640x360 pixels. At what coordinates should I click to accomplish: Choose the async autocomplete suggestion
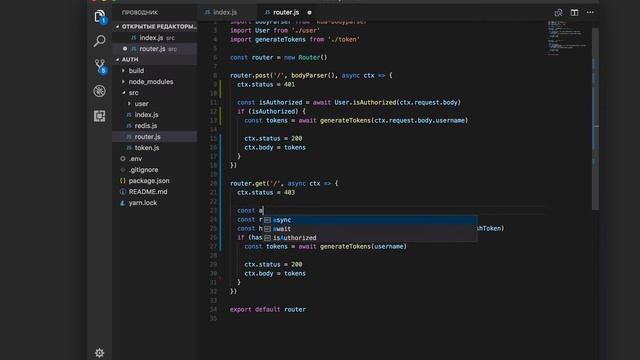(x=370, y=220)
